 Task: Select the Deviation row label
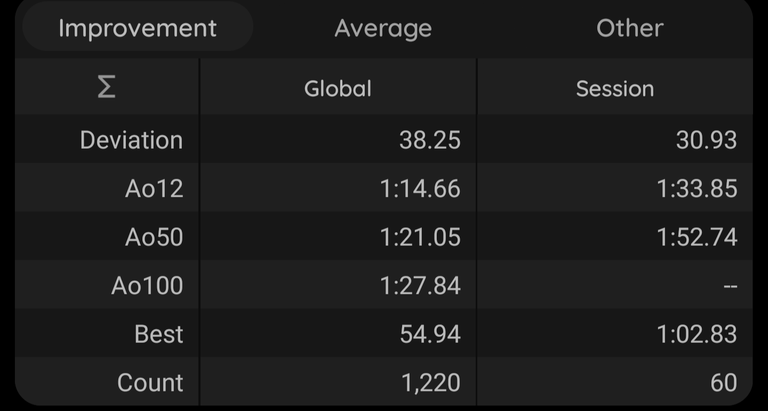(131, 140)
